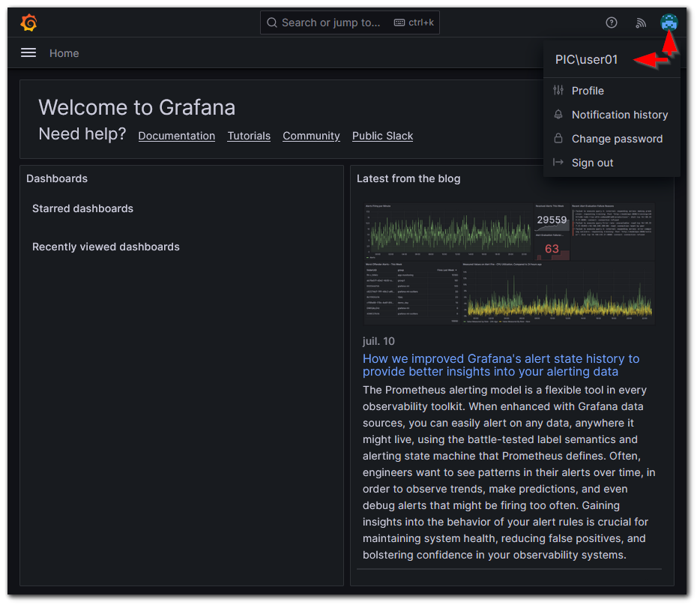Click the Welcome to Grafana heading

pos(136,108)
